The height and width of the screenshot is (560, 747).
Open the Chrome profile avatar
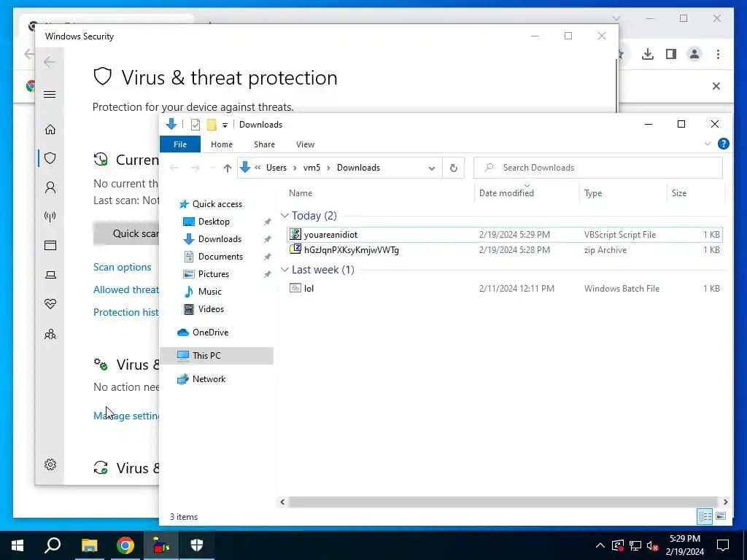pyautogui.click(x=694, y=54)
